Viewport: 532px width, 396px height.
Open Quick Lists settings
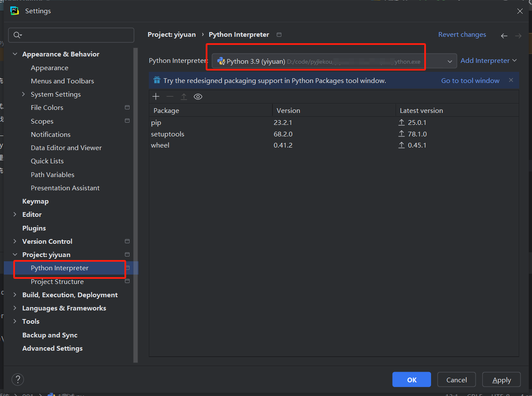[x=47, y=161]
